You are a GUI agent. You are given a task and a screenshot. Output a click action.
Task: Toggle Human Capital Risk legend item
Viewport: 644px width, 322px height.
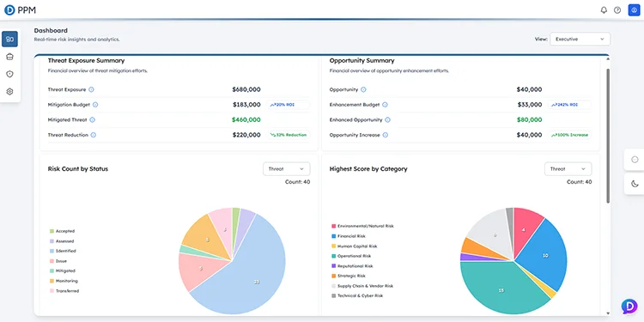point(354,246)
